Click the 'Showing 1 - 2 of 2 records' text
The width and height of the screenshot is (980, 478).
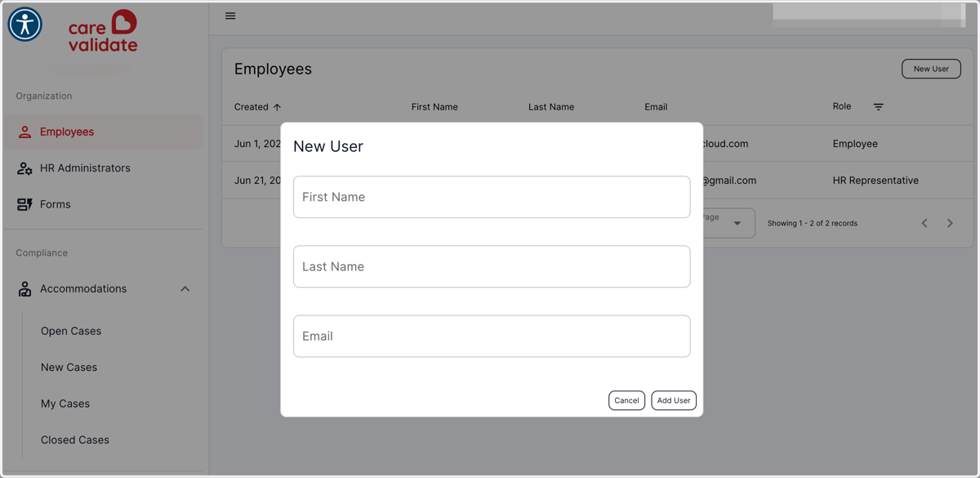point(813,223)
